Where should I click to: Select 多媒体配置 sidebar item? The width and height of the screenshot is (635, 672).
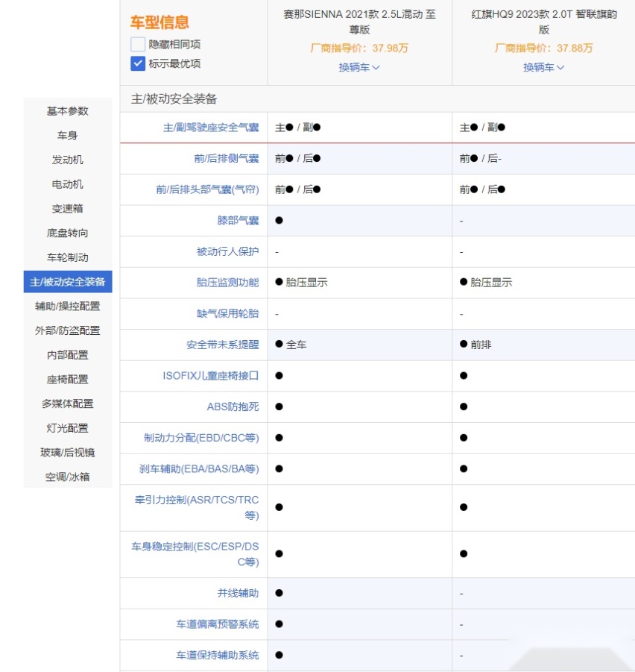click(68, 403)
